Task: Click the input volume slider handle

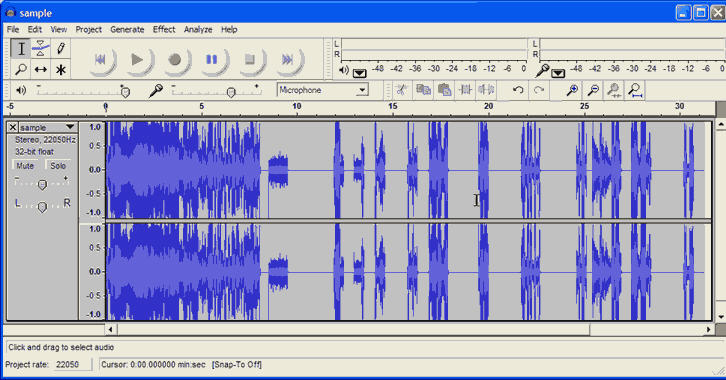Action: click(231, 92)
